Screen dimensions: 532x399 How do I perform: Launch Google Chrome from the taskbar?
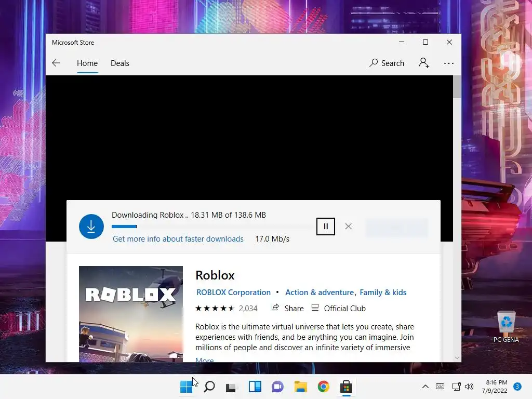323,387
